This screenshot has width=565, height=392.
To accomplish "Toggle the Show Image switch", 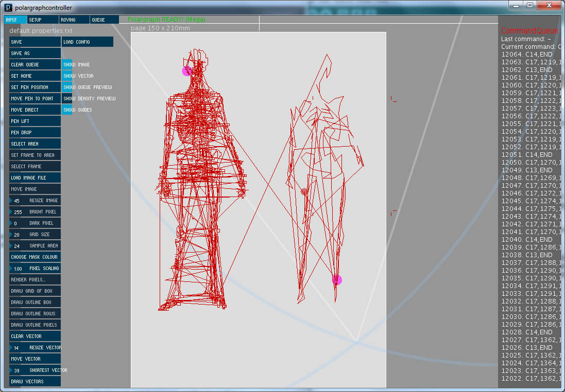I will [x=66, y=64].
